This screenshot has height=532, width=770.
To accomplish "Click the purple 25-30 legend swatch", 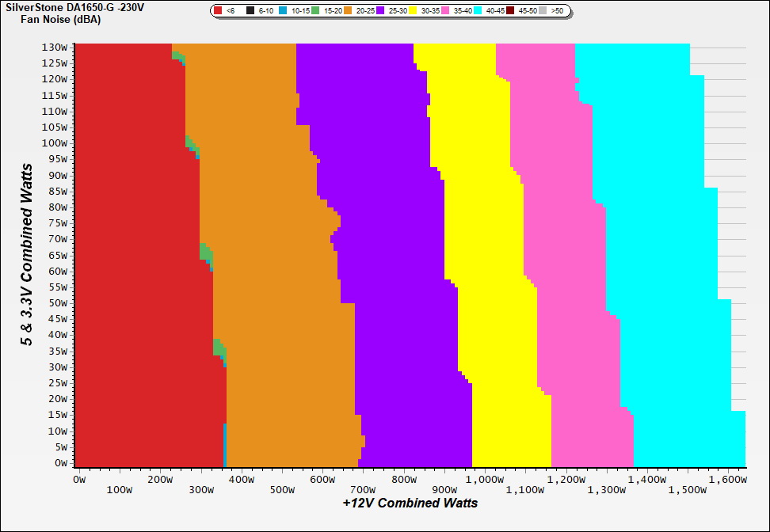I will [x=381, y=11].
